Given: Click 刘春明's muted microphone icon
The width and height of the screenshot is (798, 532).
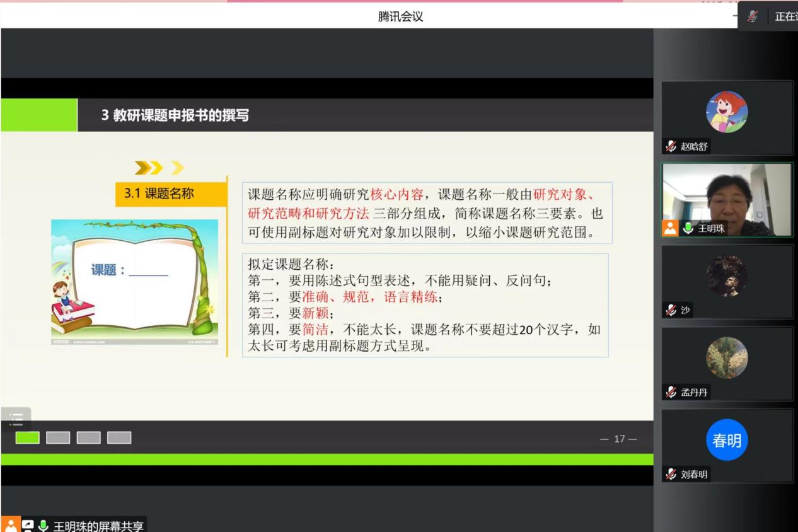Looking at the screenshot, I should pyautogui.click(x=671, y=474).
